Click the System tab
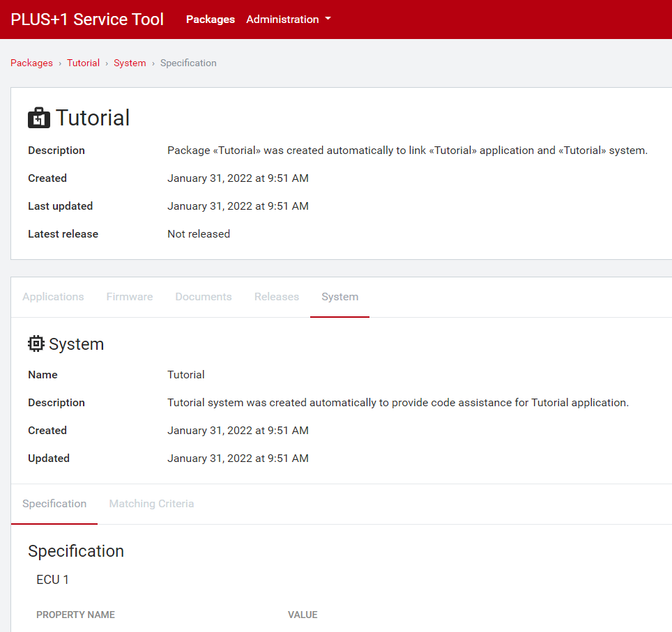This screenshot has height=632, width=672. (339, 296)
